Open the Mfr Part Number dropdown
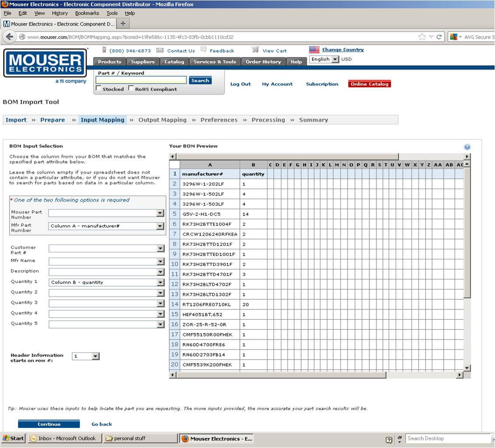495x448 pixels. [x=160, y=226]
